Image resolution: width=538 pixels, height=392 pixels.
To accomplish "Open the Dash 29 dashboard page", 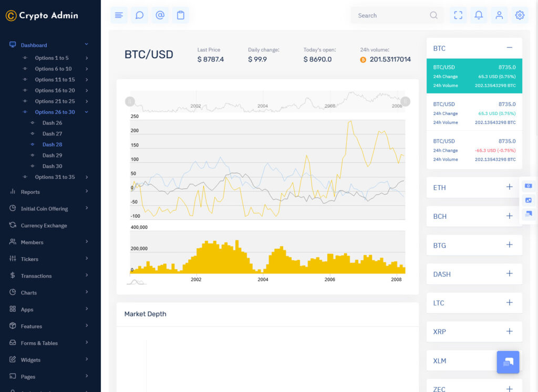I will point(53,155).
